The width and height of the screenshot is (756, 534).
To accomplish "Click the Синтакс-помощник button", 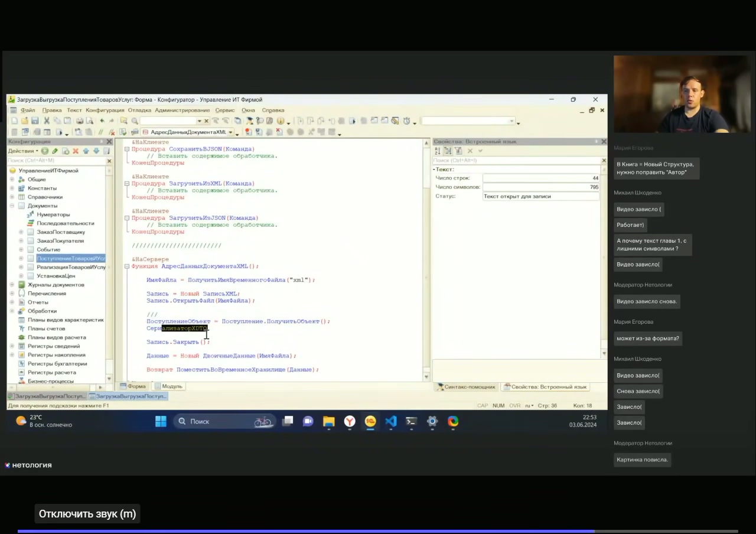I will point(465,387).
